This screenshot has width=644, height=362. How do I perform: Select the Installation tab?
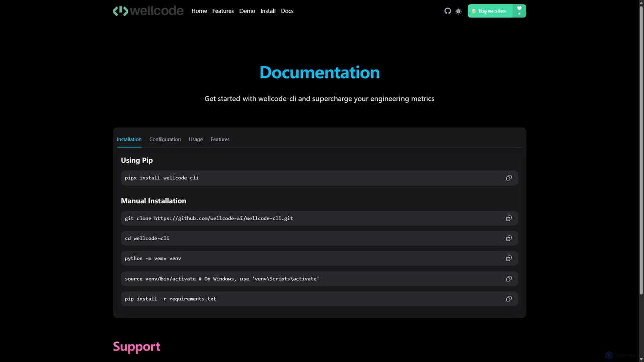pos(129,139)
